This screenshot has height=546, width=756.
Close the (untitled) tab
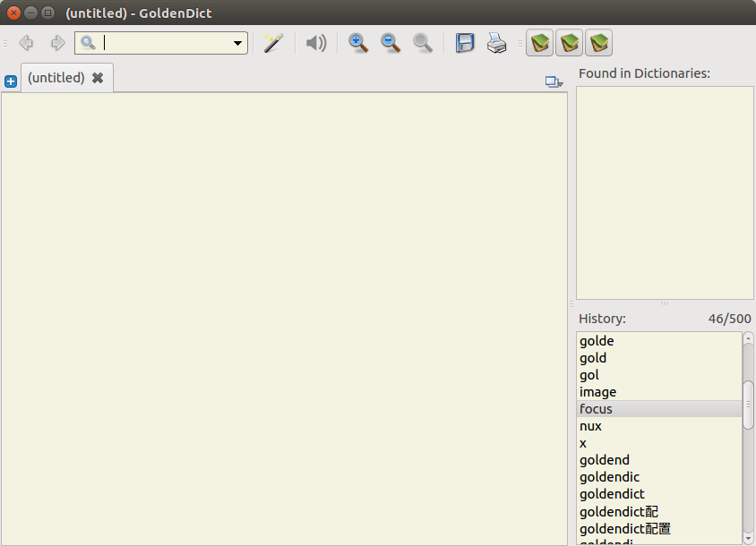point(98,77)
